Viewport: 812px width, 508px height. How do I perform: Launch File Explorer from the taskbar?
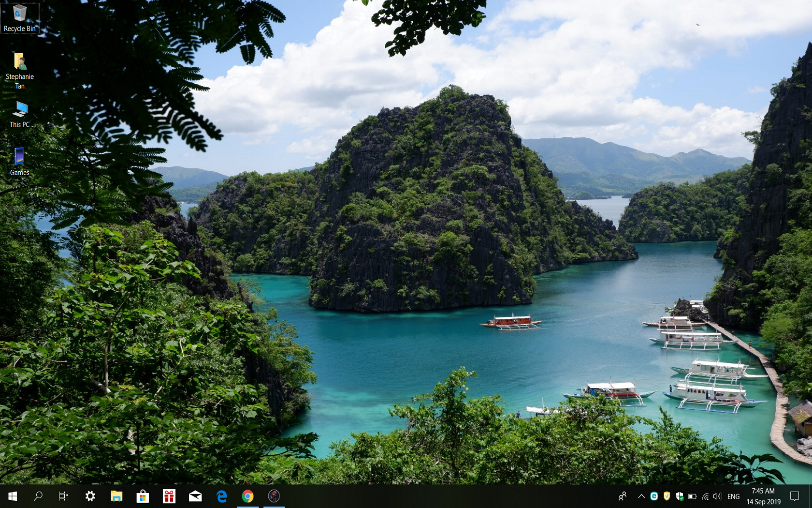point(116,496)
